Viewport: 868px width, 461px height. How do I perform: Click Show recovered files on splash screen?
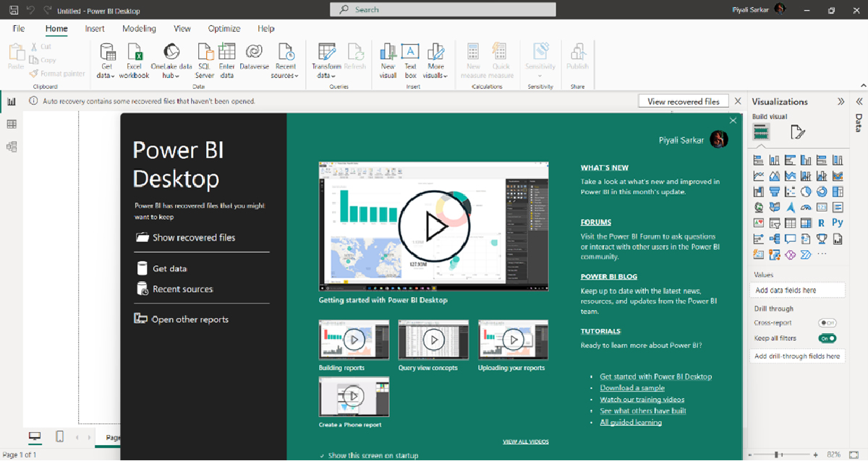click(184, 238)
